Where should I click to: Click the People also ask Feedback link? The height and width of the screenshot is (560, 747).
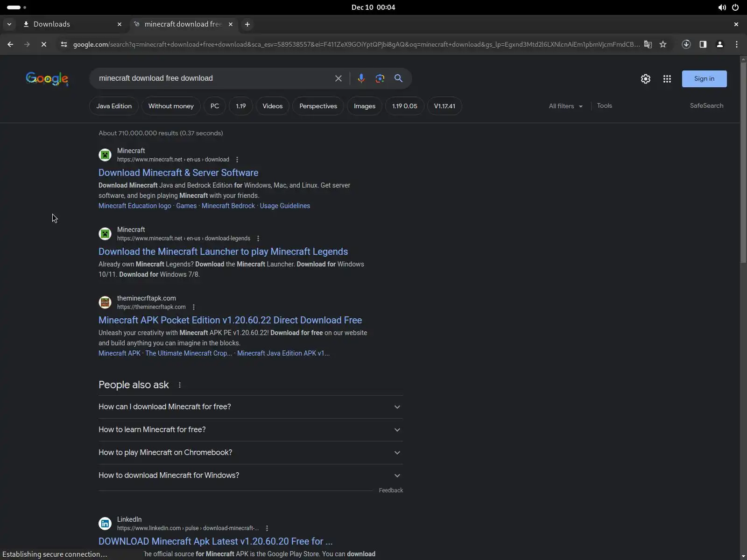391,490
